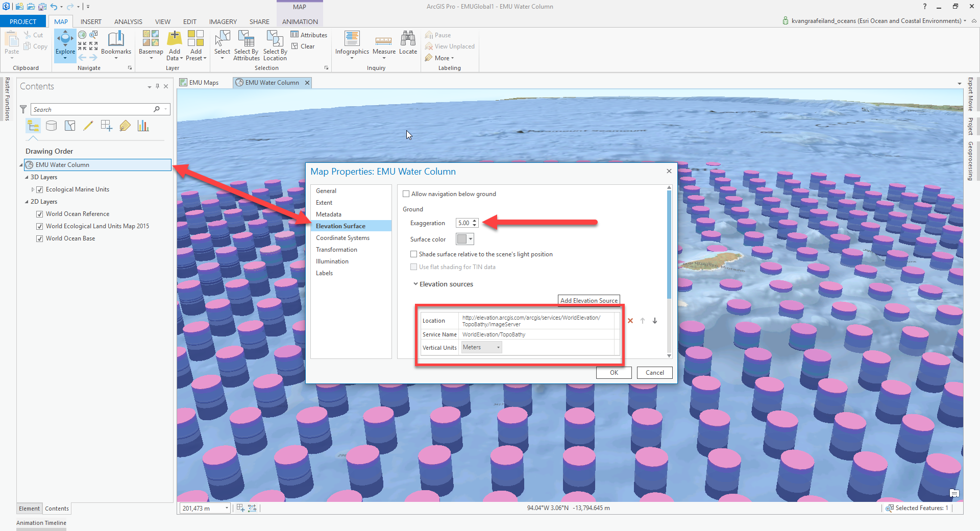The height and width of the screenshot is (531, 980).
Task: Open the PROJECT tab
Action: [x=23, y=21]
